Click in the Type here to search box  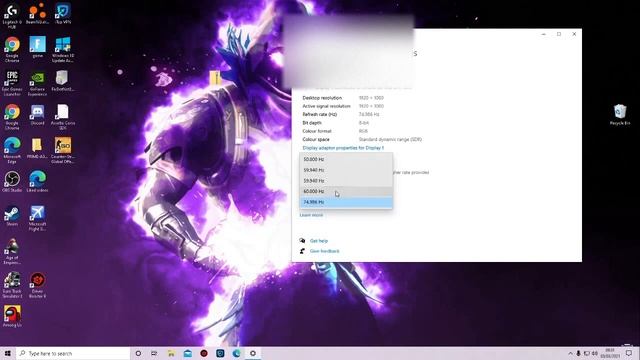point(73,353)
